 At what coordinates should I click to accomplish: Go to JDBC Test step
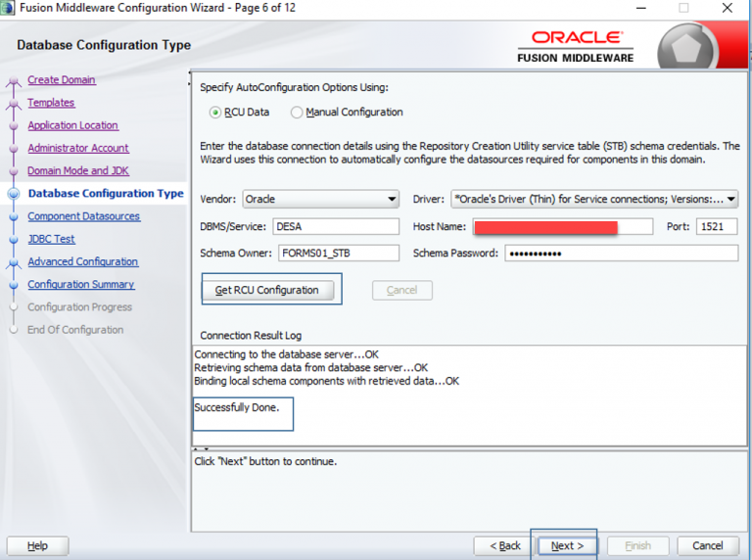(51, 239)
